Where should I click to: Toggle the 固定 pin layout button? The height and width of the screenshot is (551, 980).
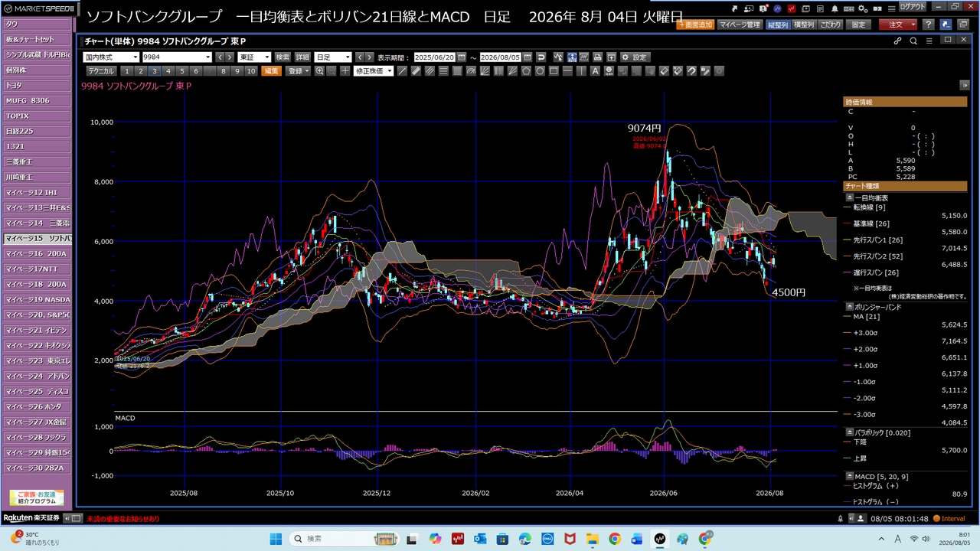coord(858,24)
